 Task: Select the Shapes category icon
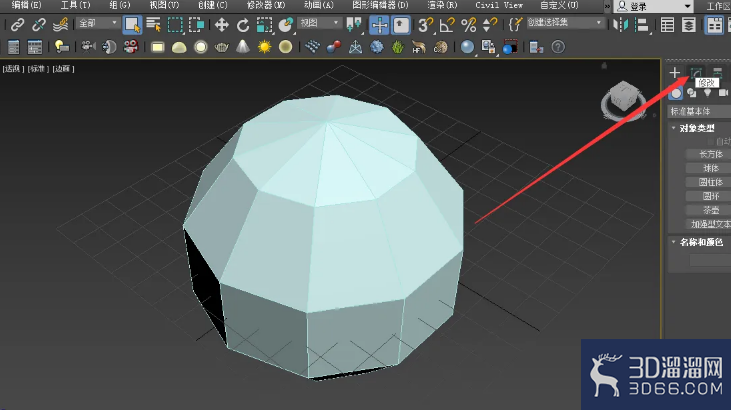[692, 93]
